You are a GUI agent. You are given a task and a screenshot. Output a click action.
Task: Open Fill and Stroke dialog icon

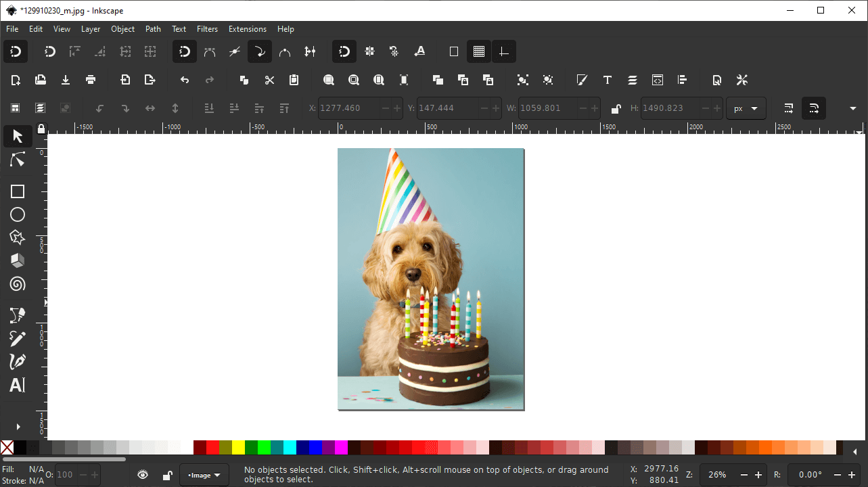pyautogui.click(x=582, y=80)
